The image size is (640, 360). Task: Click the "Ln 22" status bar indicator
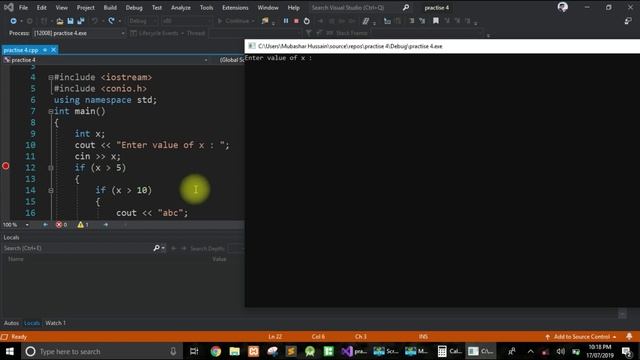[275, 337]
